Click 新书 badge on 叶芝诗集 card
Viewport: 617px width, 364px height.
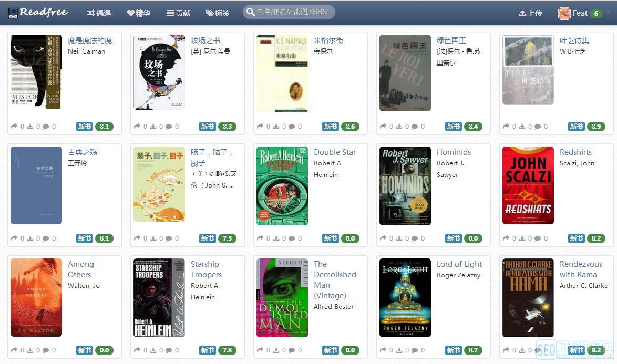coord(577,126)
